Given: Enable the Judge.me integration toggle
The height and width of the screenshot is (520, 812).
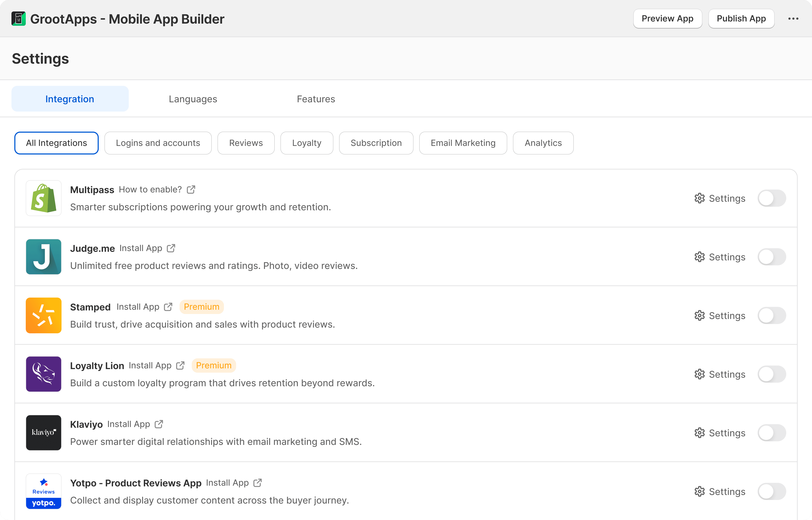Looking at the screenshot, I should click(772, 257).
